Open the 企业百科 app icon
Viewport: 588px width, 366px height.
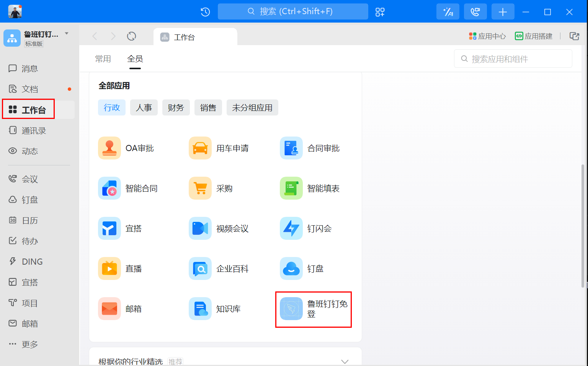(200, 268)
